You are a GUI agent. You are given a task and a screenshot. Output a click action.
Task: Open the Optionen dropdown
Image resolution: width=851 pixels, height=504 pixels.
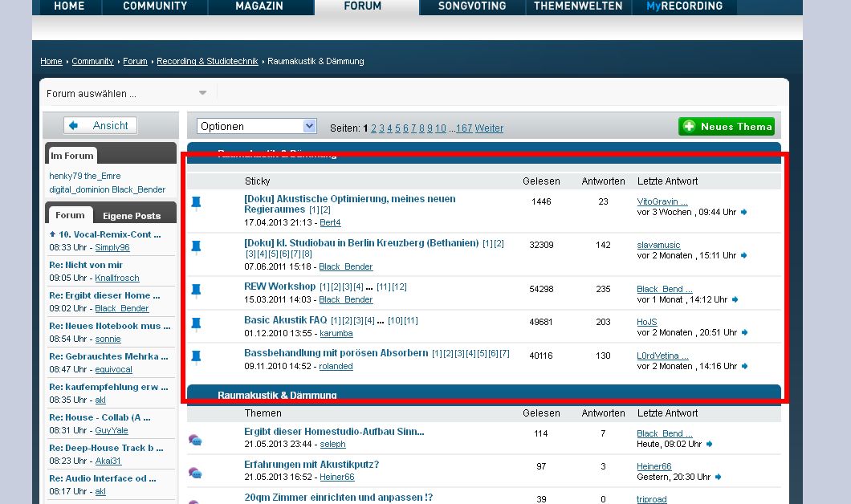pyautogui.click(x=256, y=127)
